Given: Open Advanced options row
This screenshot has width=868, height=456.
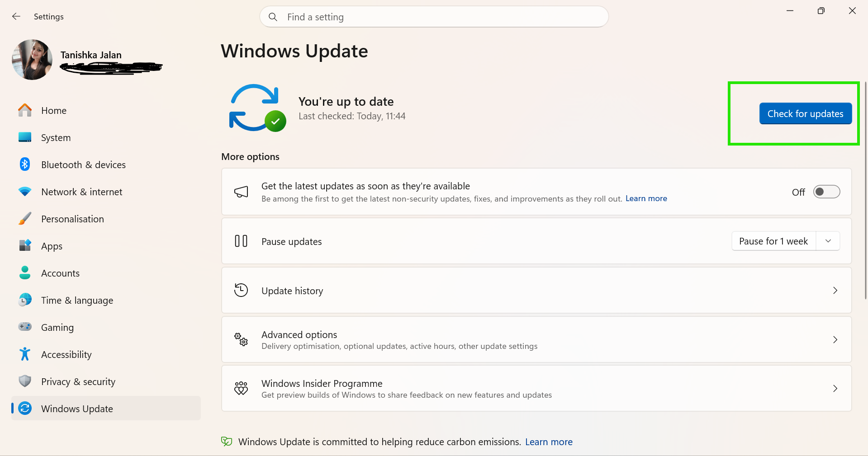Looking at the screenshot, I should (536, 339).
